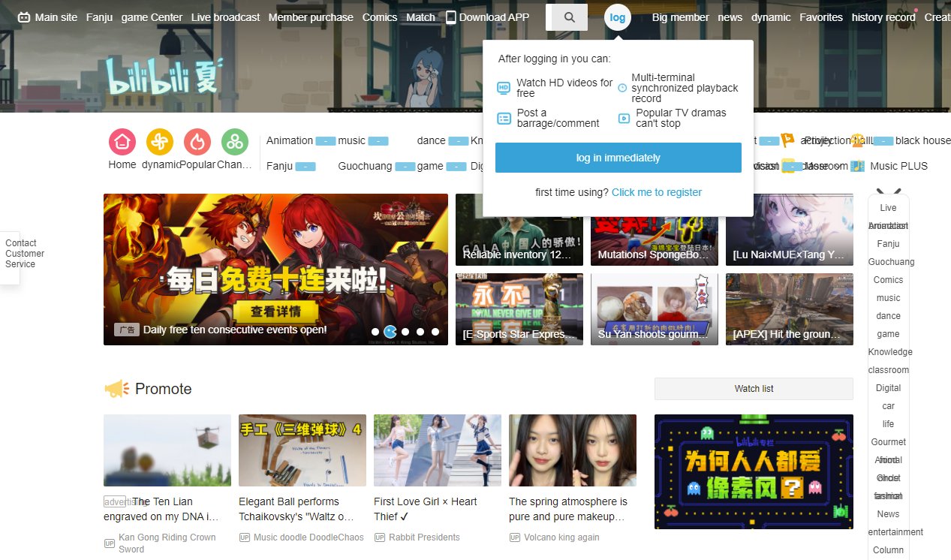Open the green Channel circle icon

pos(235,142)
